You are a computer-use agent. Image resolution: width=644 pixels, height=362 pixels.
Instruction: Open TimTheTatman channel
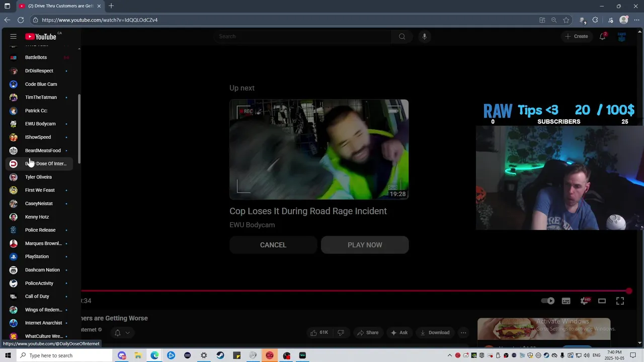click(x=40, y=97)
